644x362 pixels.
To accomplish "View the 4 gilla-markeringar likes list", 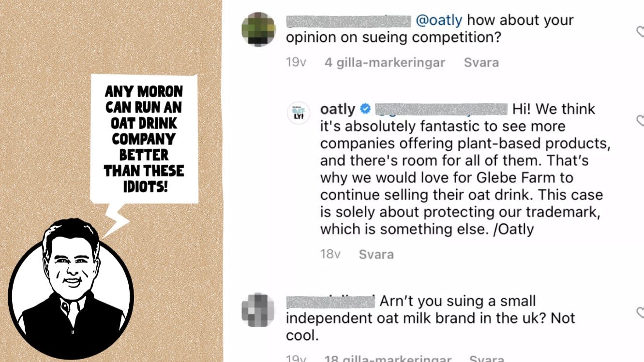I will pyautogui.click(x=385, y=62).
